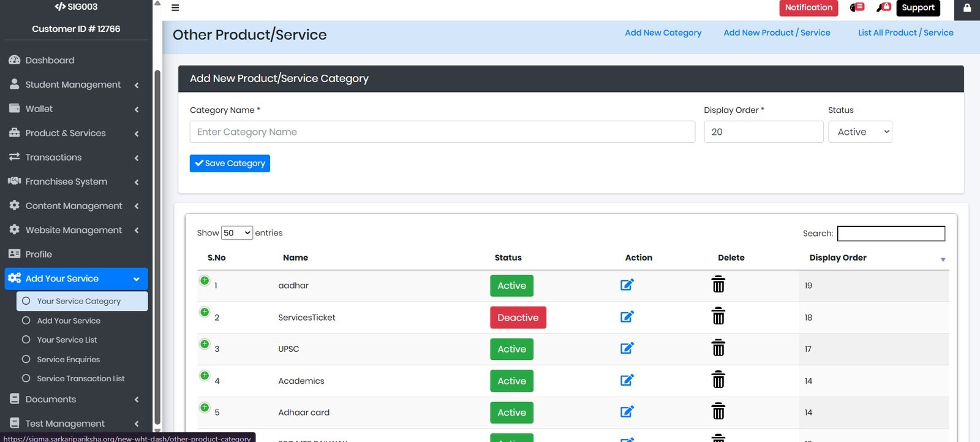Edit the aadhar category
Screen dimensions: 980x442
coord(627,285)
